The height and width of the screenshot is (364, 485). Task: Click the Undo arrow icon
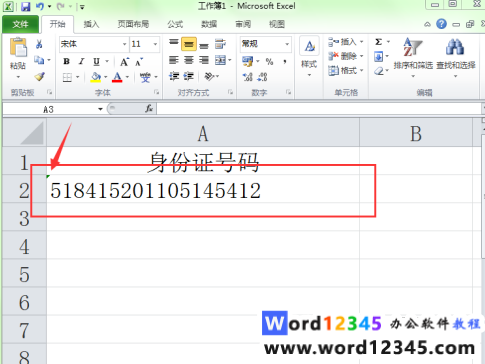pyautogui.click(x=40, y=6)
